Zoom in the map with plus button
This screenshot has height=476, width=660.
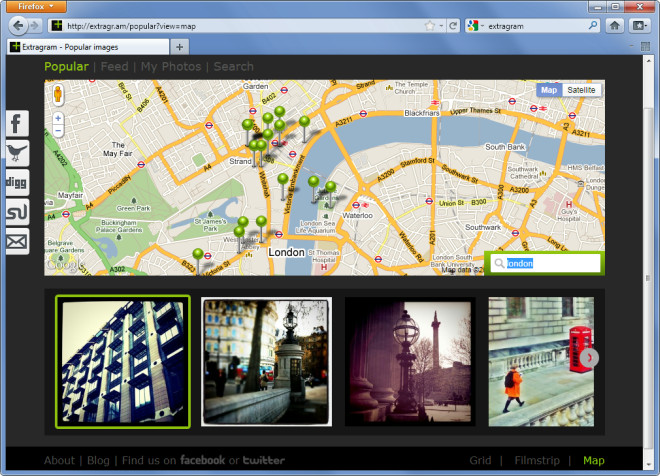point(58,118)
